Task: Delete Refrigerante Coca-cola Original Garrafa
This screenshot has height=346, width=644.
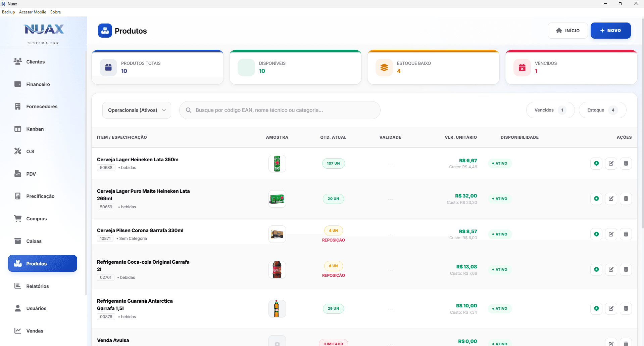Action: 626,269
